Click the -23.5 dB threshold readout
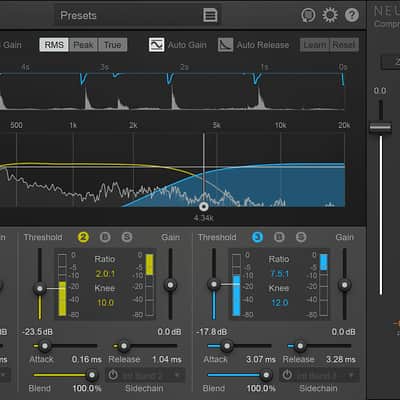The height and width of the screenshot is (400, 400). point(37,332)
